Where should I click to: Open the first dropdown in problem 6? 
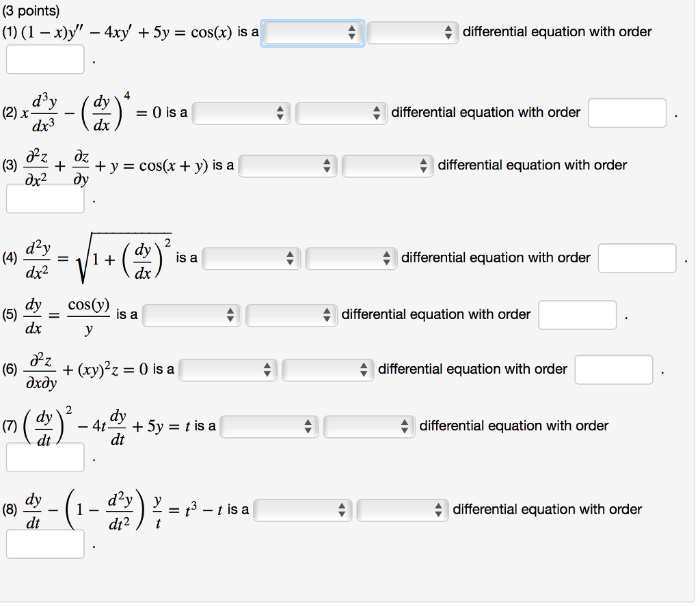(x=227, y=369)
